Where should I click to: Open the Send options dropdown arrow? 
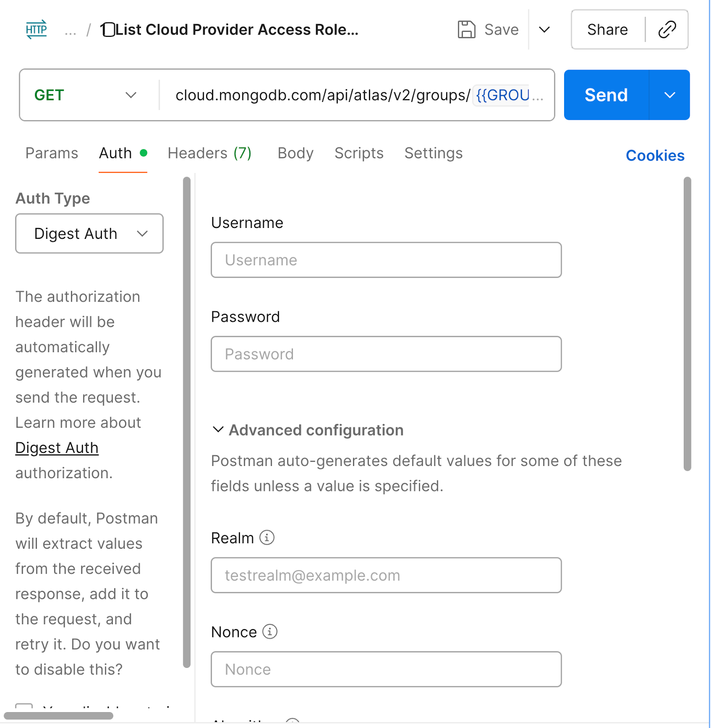click(670, 95)
